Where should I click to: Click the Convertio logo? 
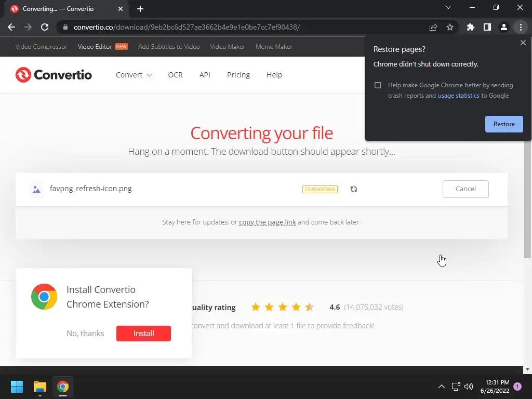(x=54, y=75)
